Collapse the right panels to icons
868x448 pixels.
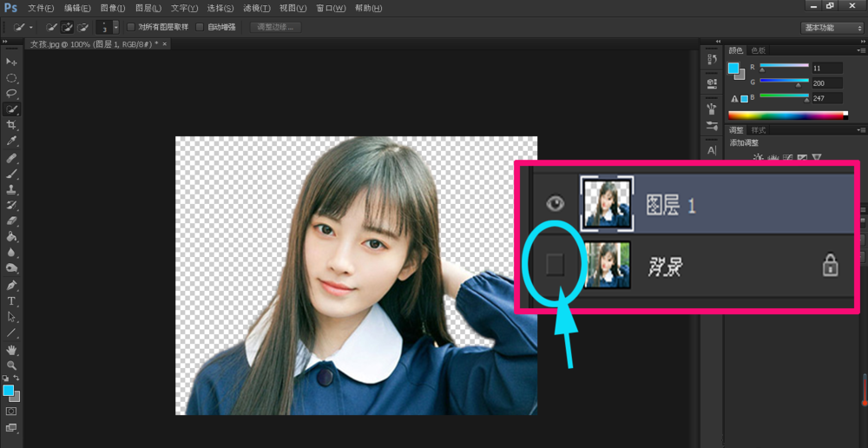tap(861, 42)
